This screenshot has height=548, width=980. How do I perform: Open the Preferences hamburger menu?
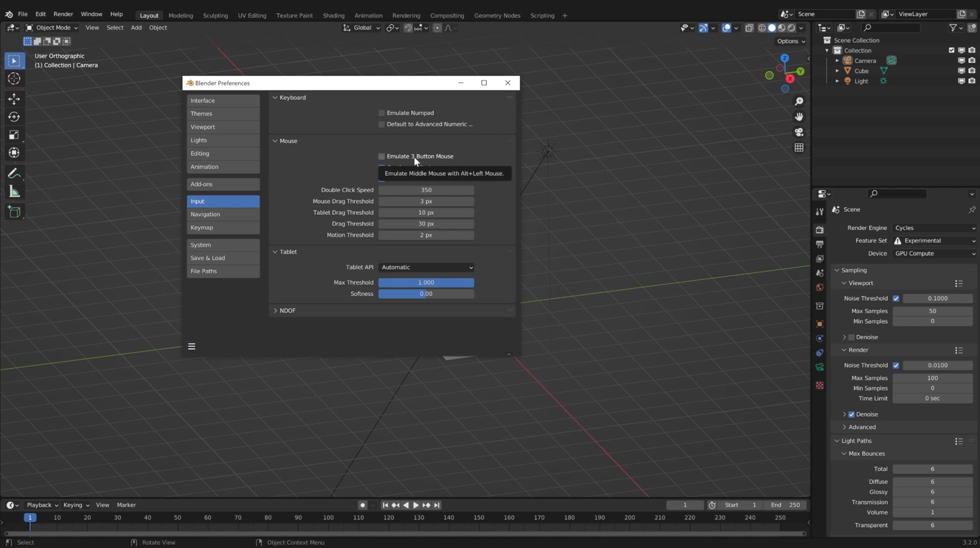pyautogui.click(x=192, y=346)
